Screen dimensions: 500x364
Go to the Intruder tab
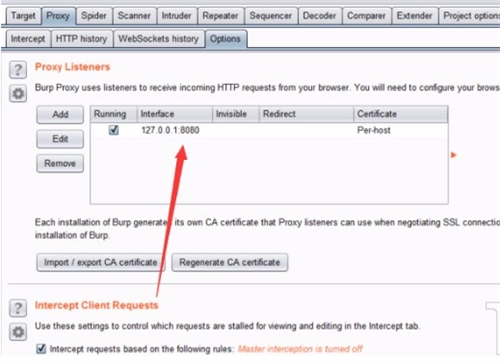pyautogui.click(x=176, y=16)
